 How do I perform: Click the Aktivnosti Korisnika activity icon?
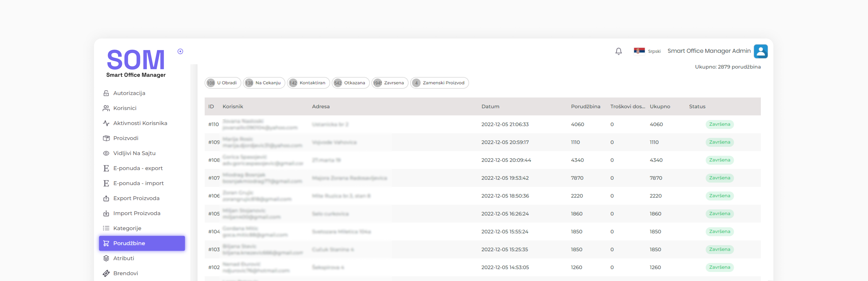[x=106, y=123]
